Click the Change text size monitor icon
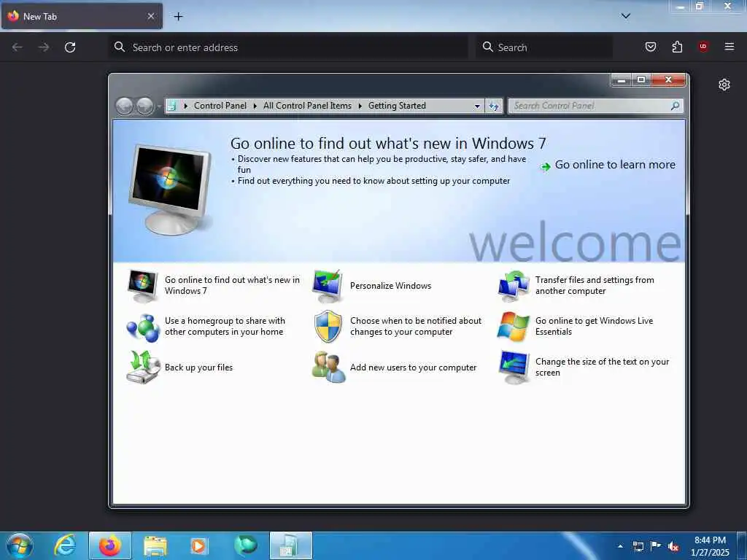 coord(514,367)
